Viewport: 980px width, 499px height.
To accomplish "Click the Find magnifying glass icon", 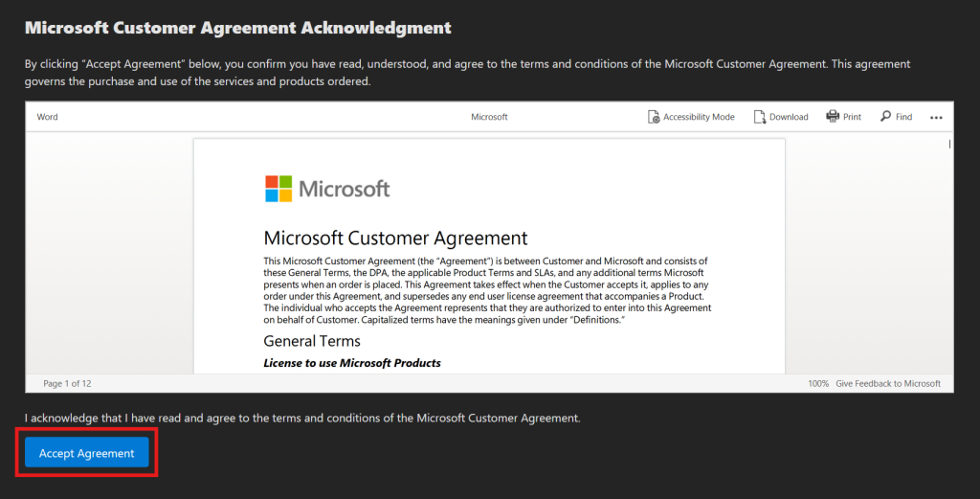I will tap(885, 117).
